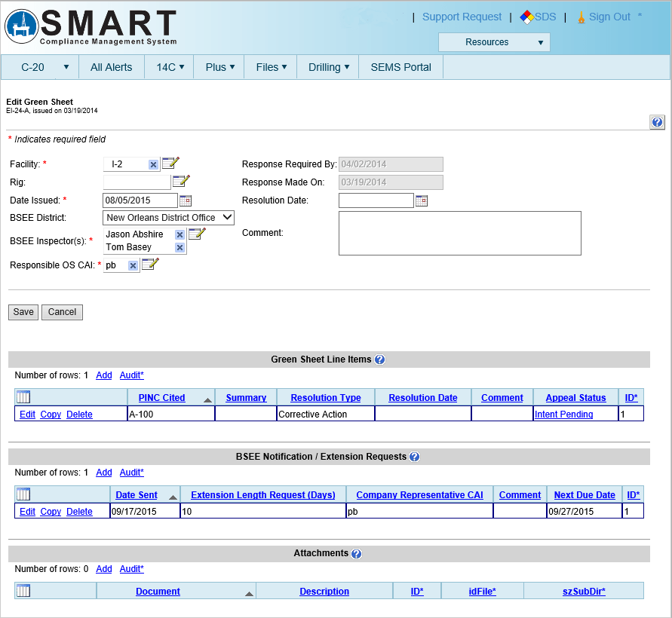Viewport: 672px width, 618px height.
Task: Open the Resolution Date calendar picker
Action: click(422, 200)
